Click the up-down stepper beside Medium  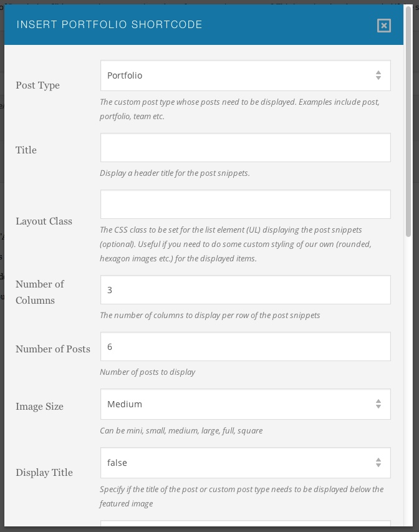[x=378, y=404]
